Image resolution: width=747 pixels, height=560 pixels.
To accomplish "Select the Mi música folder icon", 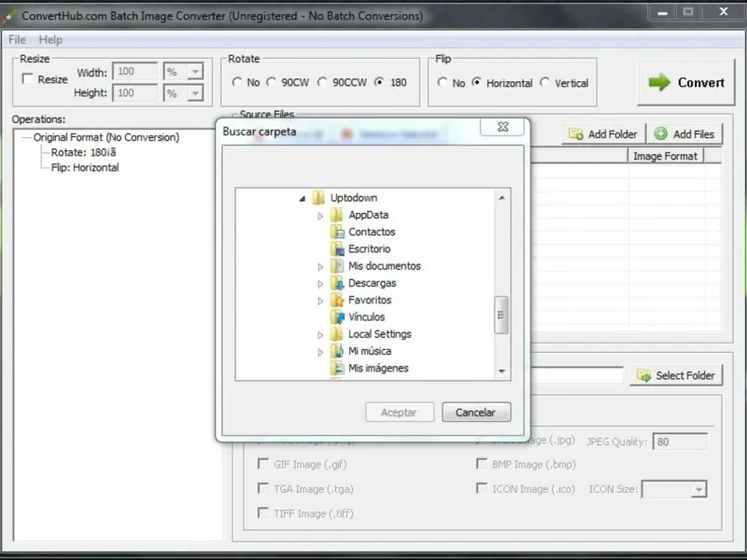I will tap(337, 351).
